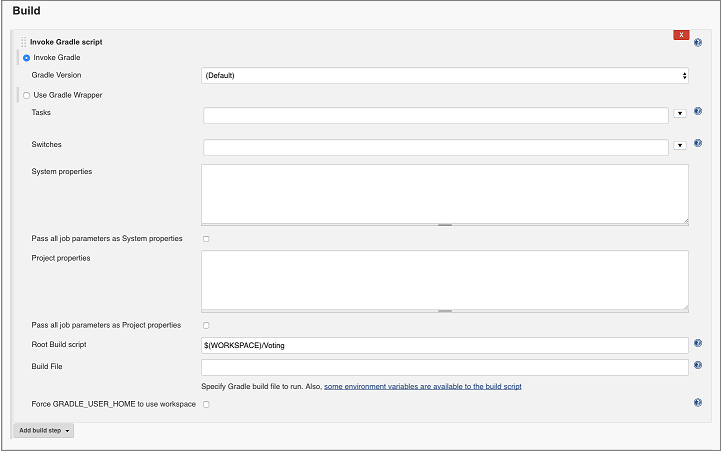Open the Gradle Version dropdown

tap(445, 75)
